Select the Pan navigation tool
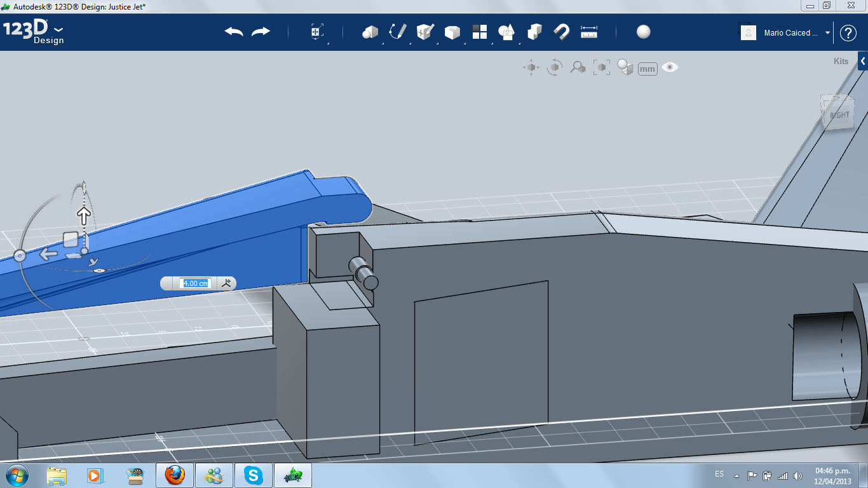868x488 pixels. point(531,67)
